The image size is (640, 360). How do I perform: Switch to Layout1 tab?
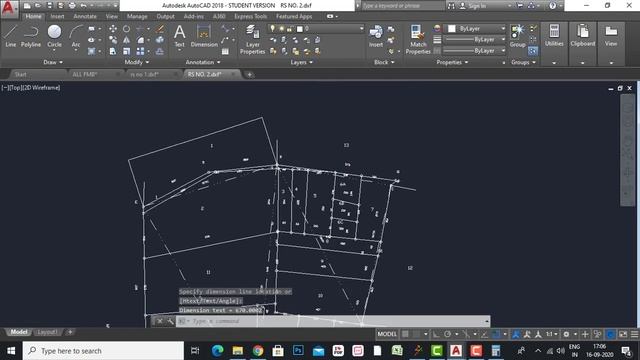pyautogui.click(x=47, y=332)
